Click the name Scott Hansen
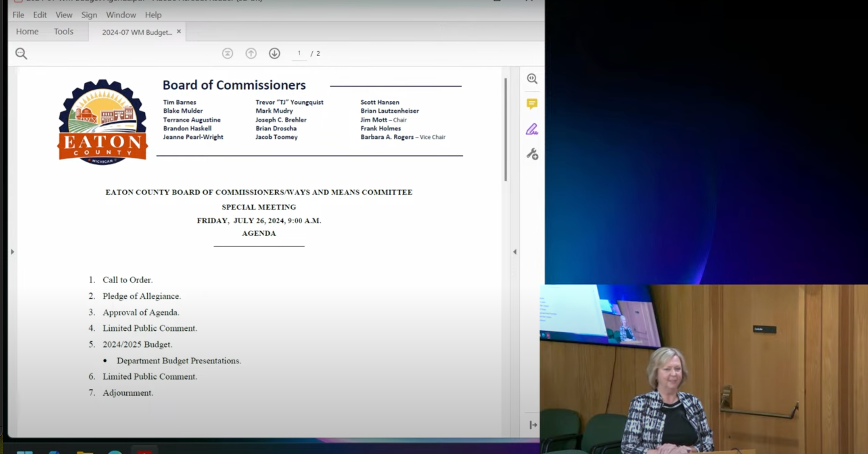This screenshot has width=868, height=454. tap(380, 102)
